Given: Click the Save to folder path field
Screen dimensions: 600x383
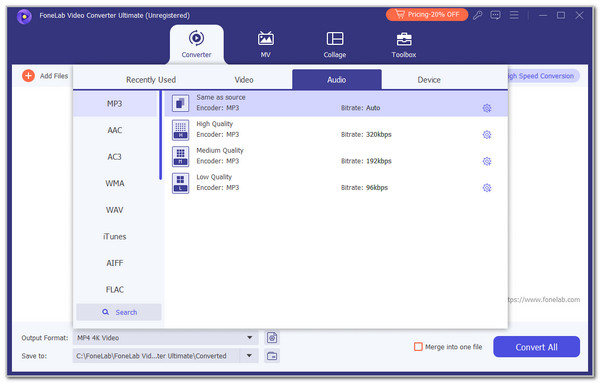Looking at the screenshot, I should [156, 356].
